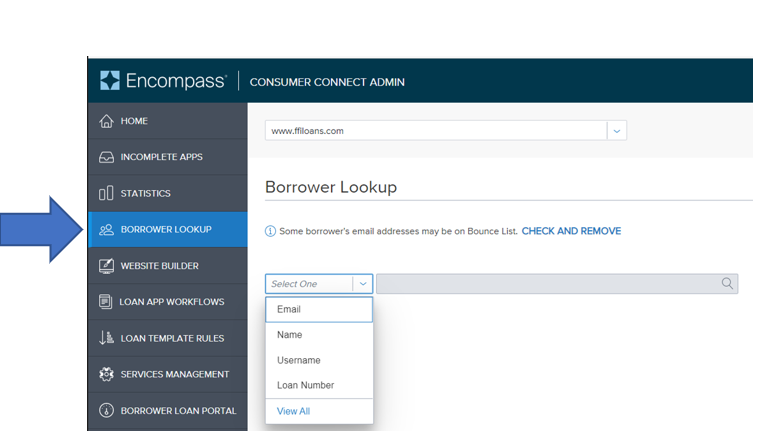
Task: Click the Incomplete Apps inbox icon
Action: [106, 157]
